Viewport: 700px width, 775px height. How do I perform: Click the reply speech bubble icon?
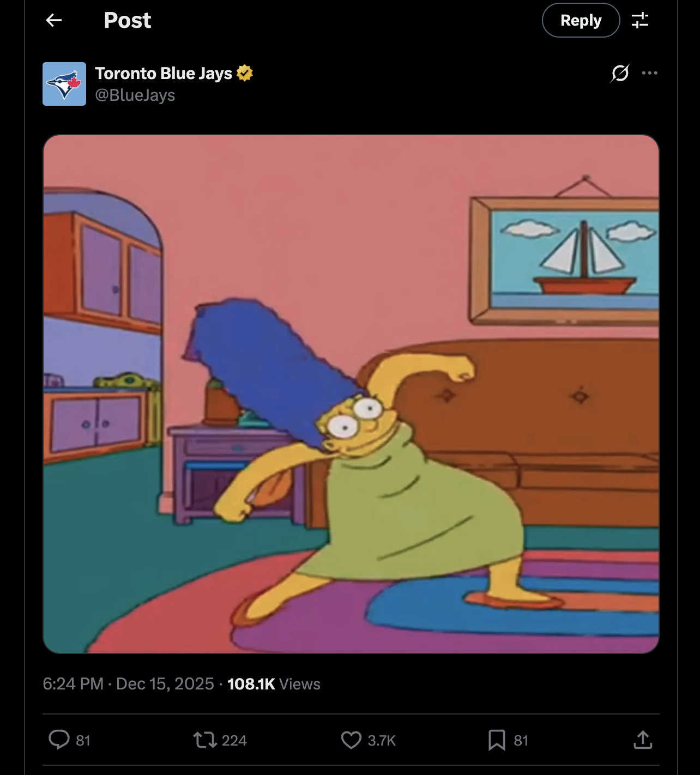[59, 740]
